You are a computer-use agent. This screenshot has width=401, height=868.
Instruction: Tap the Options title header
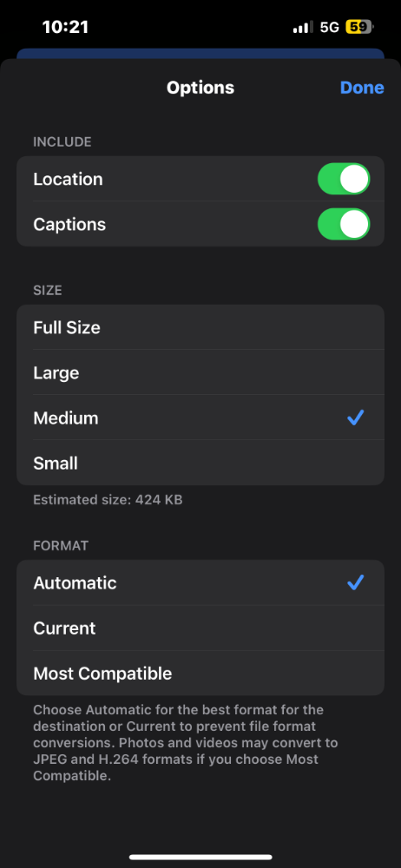200,88
